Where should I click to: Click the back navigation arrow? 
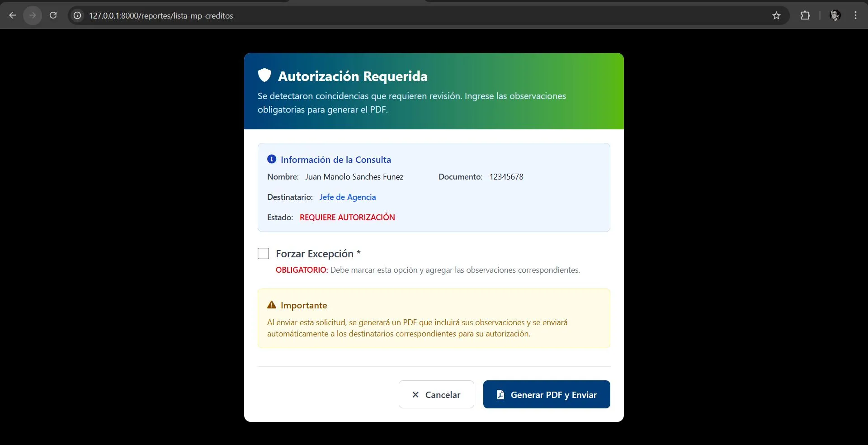pos(12,15)
